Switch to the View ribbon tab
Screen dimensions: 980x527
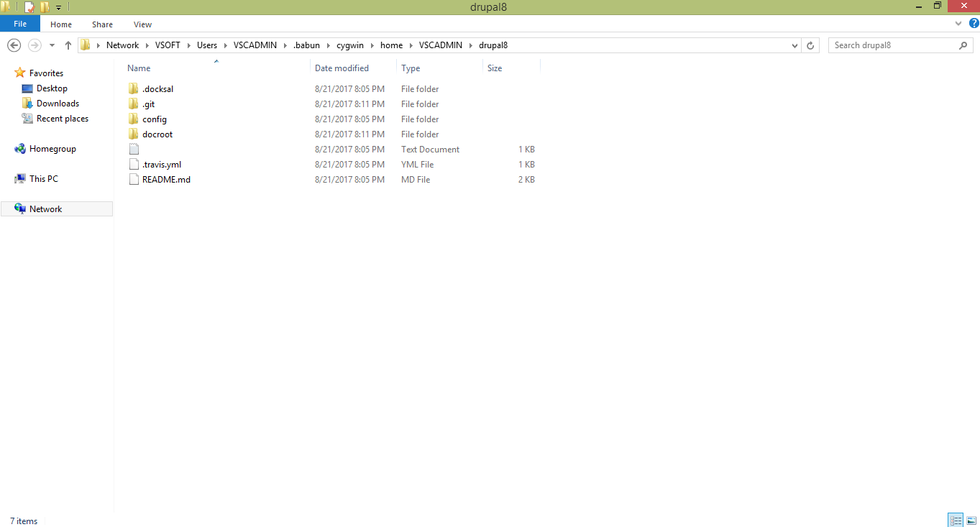click(x=142, y=24)
